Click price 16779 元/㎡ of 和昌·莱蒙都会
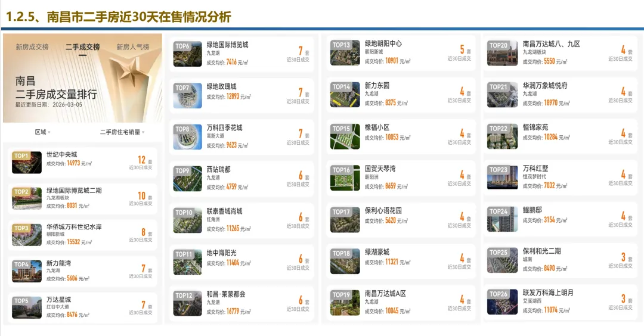The image size is (644, 336). point(239,312)
